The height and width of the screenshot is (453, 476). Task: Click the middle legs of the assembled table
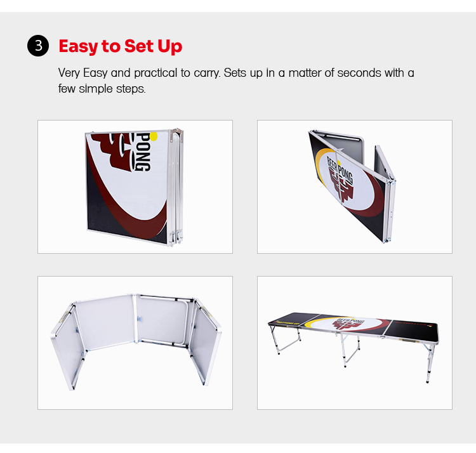(350, 349)
